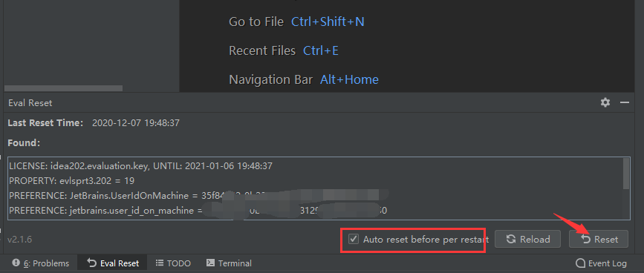Open the Event Log
Screen dimensions: 644x273
coord(601,263)
